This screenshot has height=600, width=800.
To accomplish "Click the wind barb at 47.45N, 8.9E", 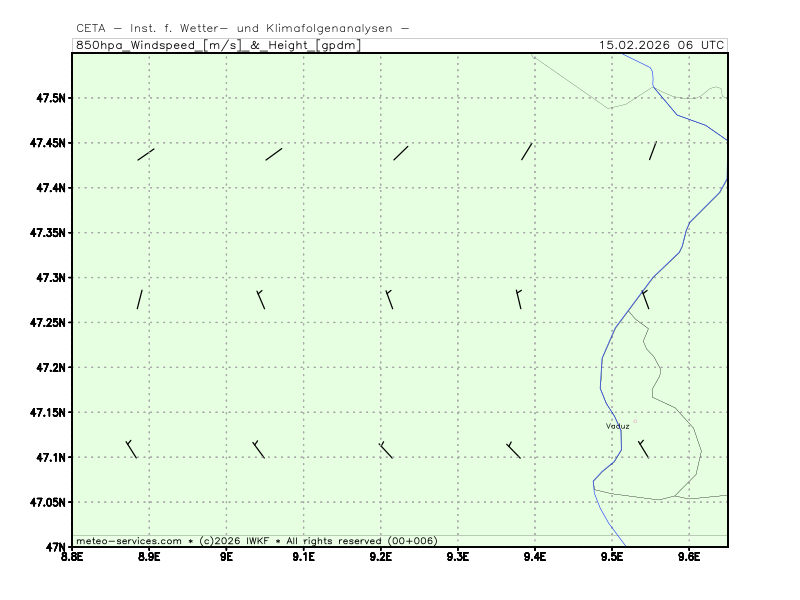I will point(146,154).
